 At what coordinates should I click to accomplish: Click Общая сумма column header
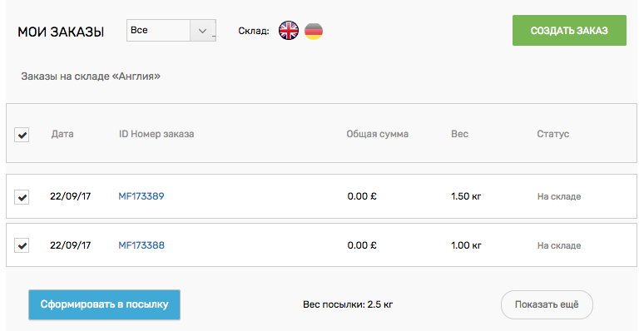coord(378,134)
